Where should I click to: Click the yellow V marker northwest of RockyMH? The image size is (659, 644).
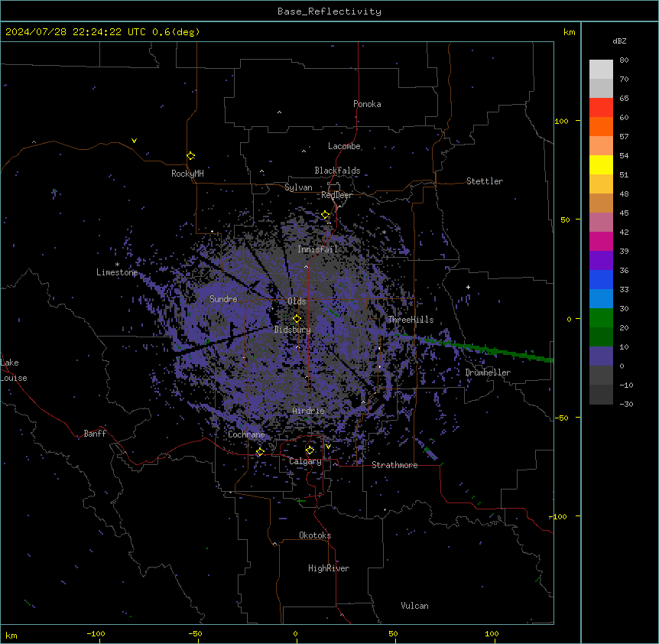point(134,141)
